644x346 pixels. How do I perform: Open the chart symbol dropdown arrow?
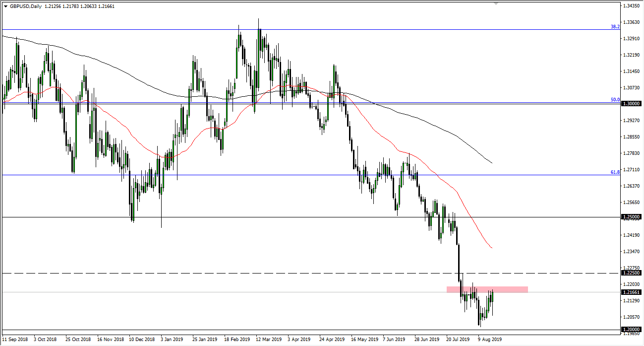5,7
